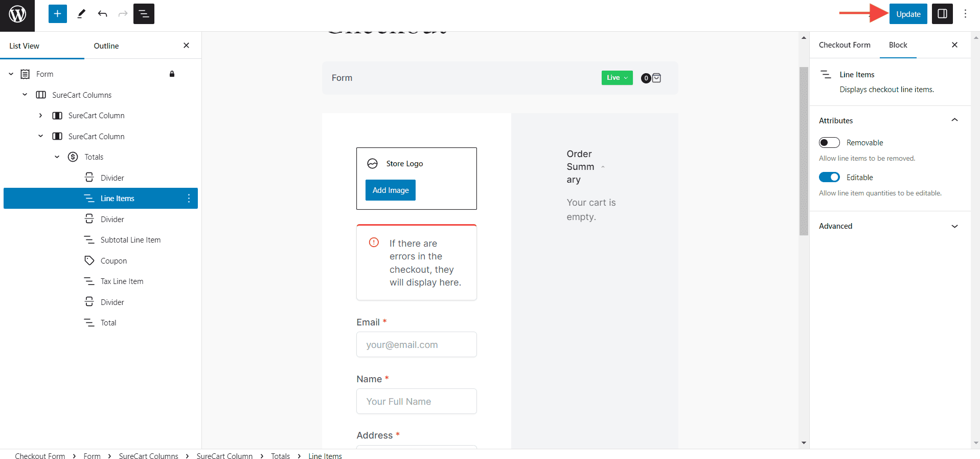The image size is (980, 459).
Task: Click the Add Image button
Action: [391, 190]
